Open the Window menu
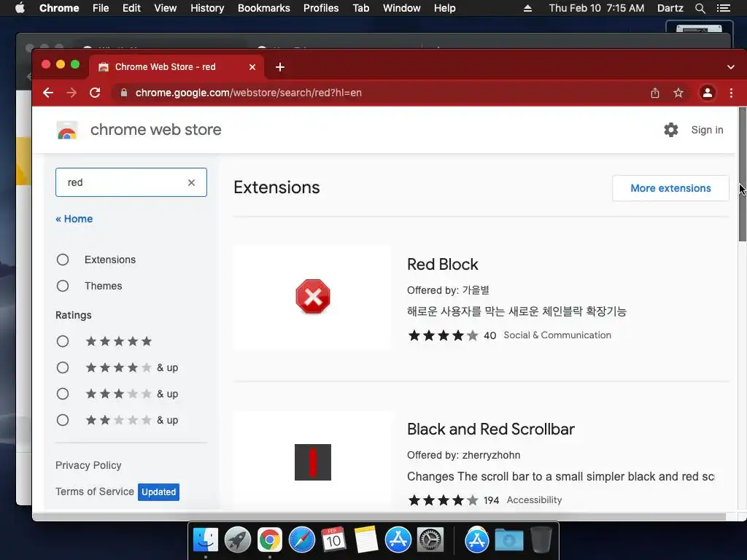This screenshot has width=747, height=560. tap(402, 8)
